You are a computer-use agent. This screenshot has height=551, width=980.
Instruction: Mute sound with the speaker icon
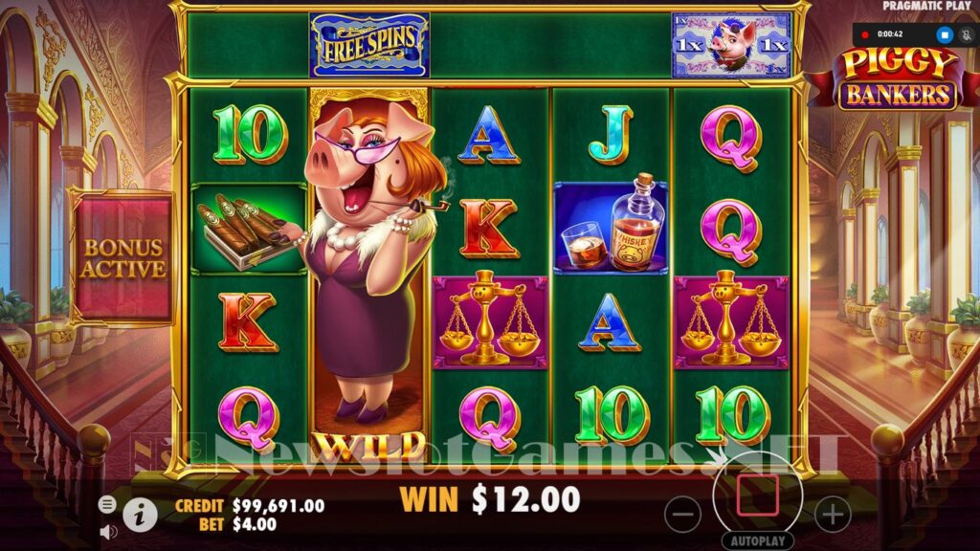coord(107,532)
